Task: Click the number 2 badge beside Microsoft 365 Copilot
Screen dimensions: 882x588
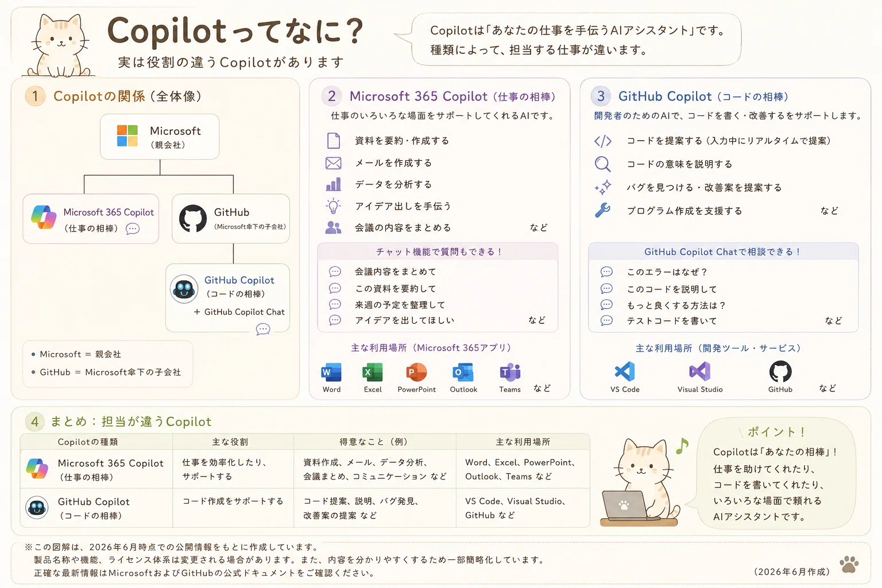Action: coord(331,96)
